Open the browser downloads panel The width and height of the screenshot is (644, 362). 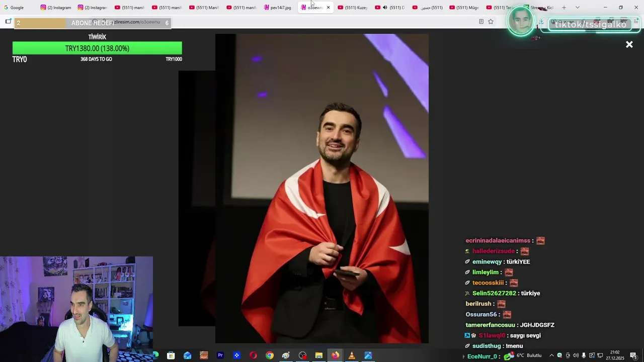(x=541, y=22)
